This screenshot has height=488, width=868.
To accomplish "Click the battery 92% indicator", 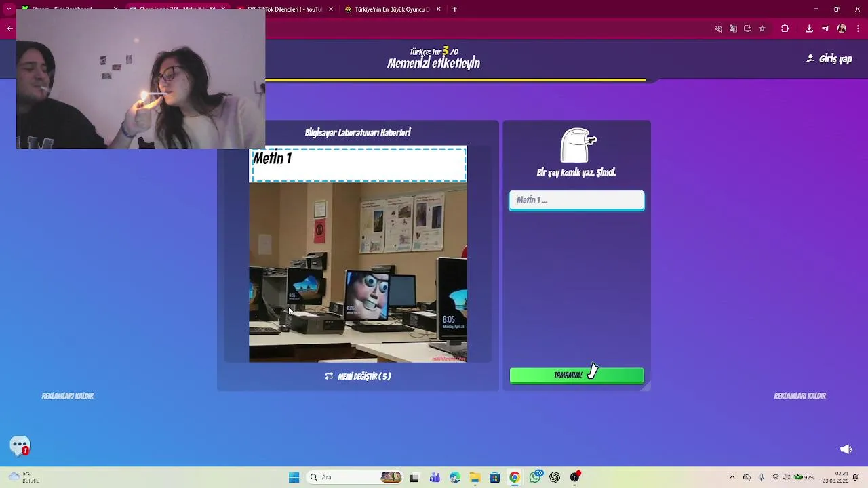I will point(804,477).
